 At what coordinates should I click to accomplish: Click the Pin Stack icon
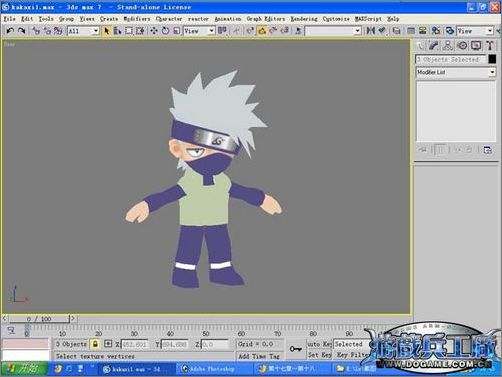click(x=422, y=150)
